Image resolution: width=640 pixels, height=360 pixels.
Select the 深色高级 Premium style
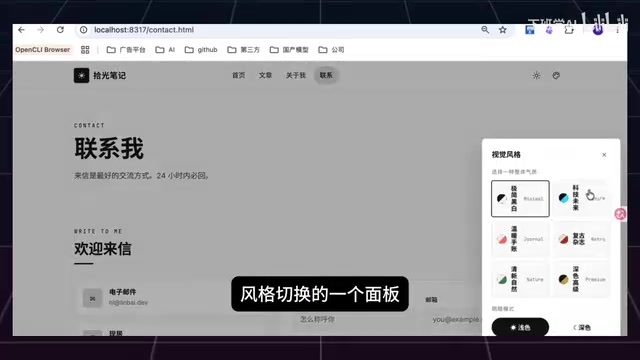coord(581,280)
